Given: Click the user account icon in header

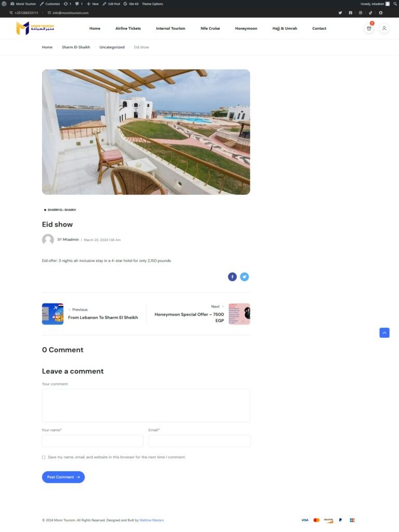Looking at the screenshot, I should click(x=384, y=29).
